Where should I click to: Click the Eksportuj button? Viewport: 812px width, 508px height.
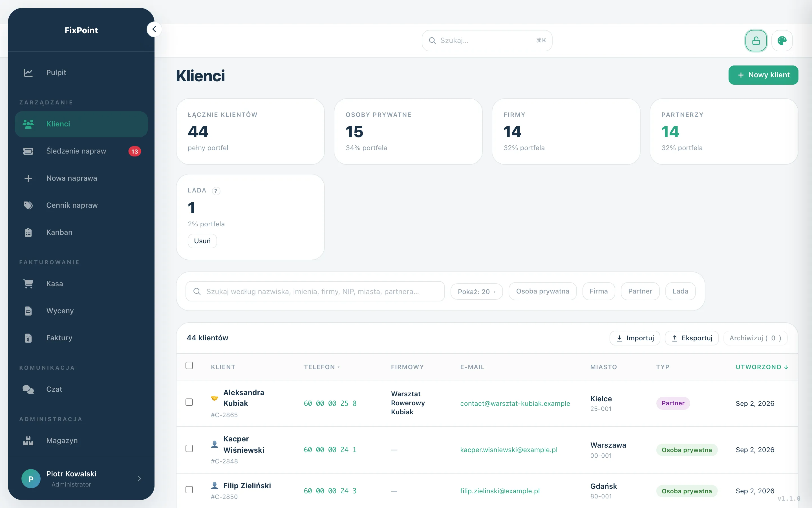692,338
